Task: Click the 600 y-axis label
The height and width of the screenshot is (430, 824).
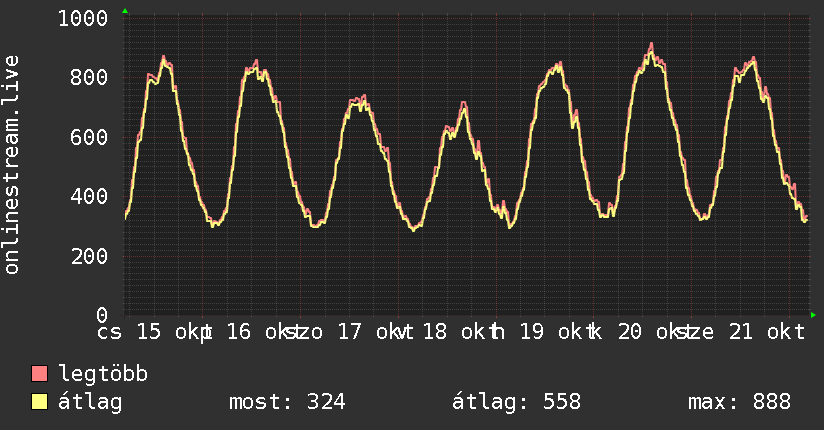Action: (89, 137)
